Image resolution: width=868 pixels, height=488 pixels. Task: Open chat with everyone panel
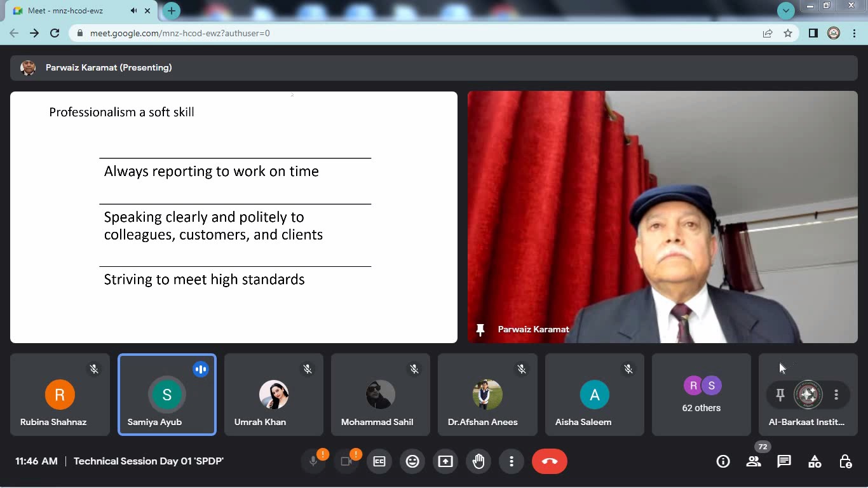click(784, 461)
